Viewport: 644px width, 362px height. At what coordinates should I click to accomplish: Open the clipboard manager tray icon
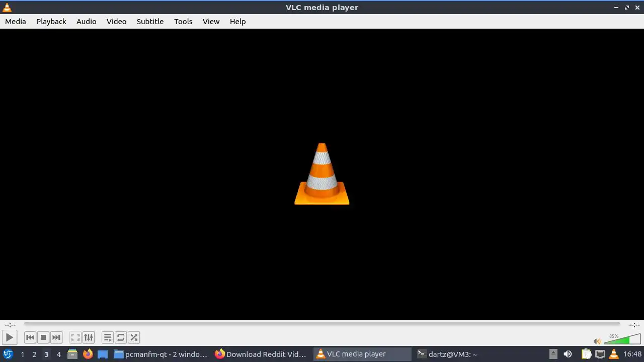click(x=586, y=354)
